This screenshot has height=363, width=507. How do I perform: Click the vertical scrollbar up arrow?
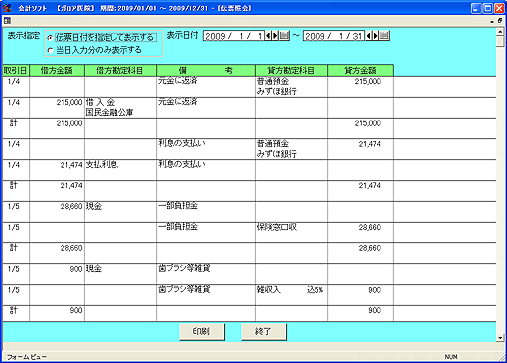(x=500, y=32)
